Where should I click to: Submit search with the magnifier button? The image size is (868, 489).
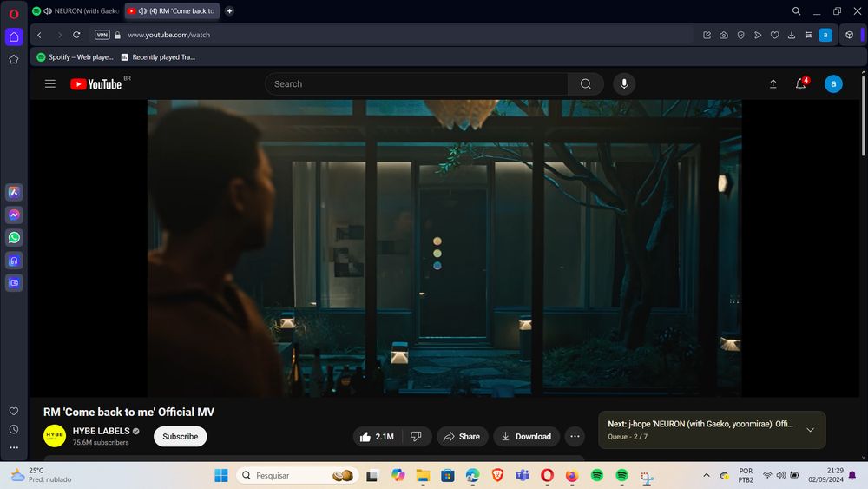pyautogui.click(x=585, y=84)
